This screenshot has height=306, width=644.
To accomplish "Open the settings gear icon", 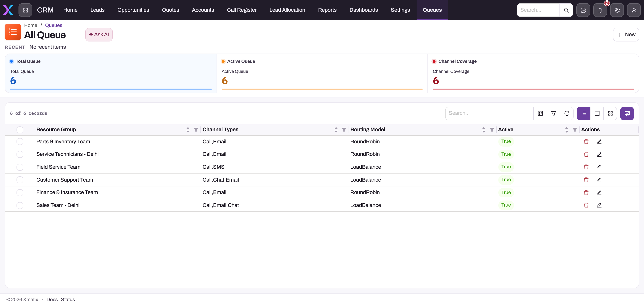I will pos(617,10).
